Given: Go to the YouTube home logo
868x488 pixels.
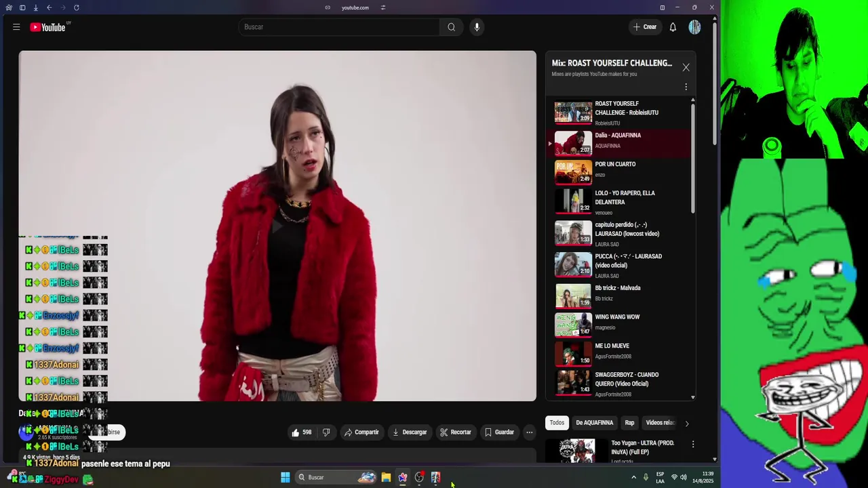Looking at the screenshot, I should [x=47, y=27].
